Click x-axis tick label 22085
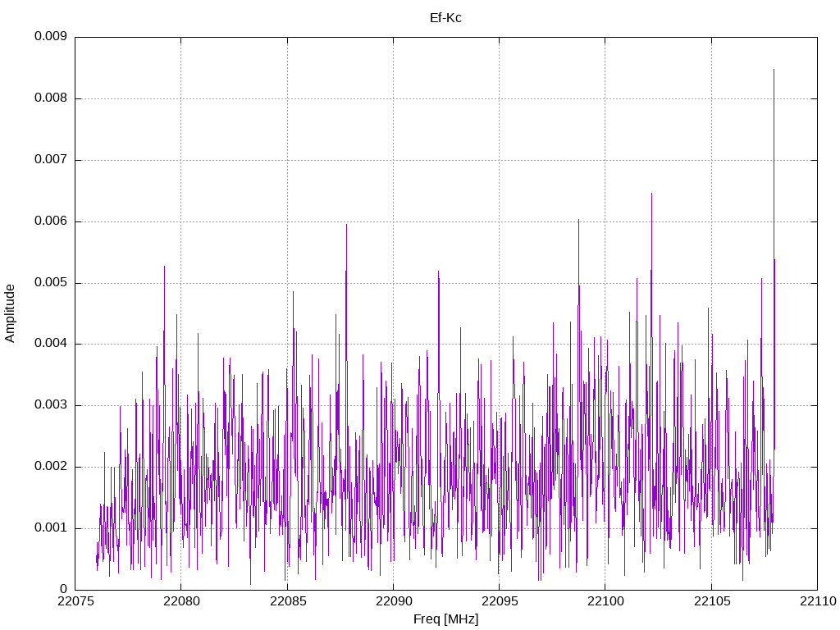This screenshot has width=840, height=630. tap(288, 601)
